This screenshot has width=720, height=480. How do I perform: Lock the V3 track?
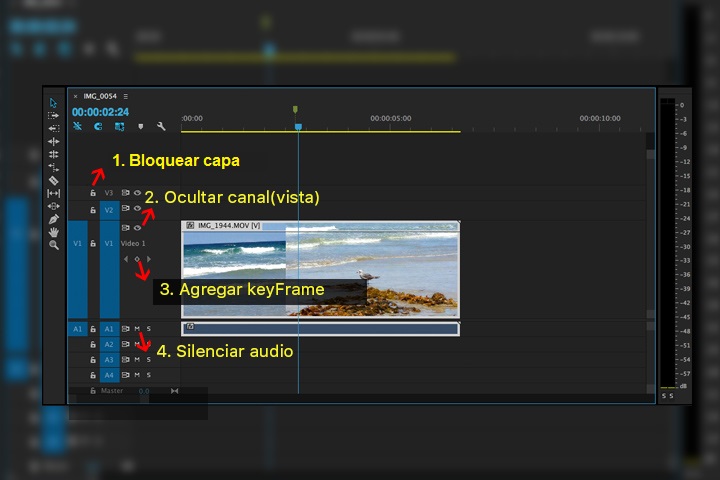click(93, 193)
